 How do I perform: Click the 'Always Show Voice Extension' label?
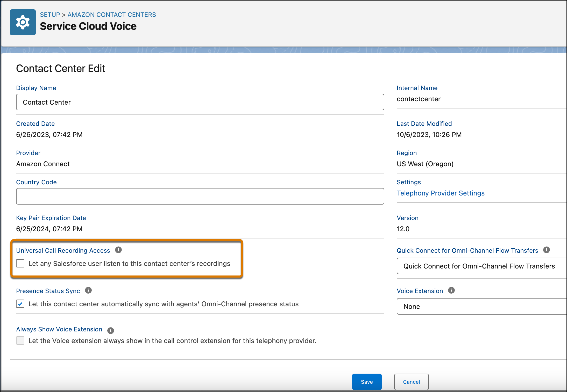(x=59, y=329)
